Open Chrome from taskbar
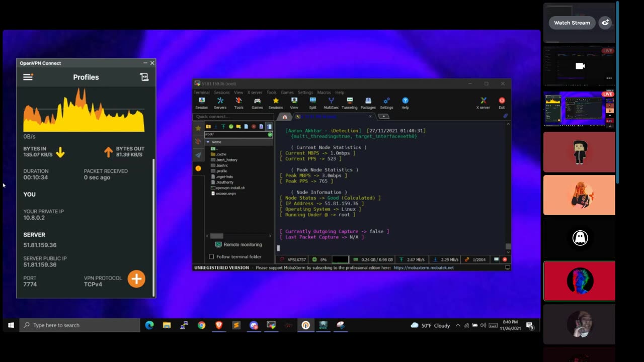Screen dimensions: 644x362 [201, 325]
